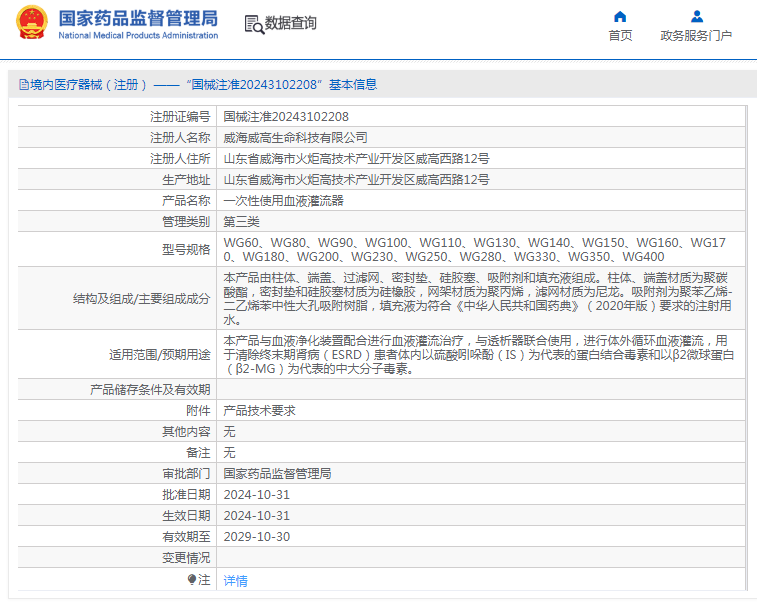Click 有效期至 value 2029-10-30
The image size is (757, 605).
[256, 536]
